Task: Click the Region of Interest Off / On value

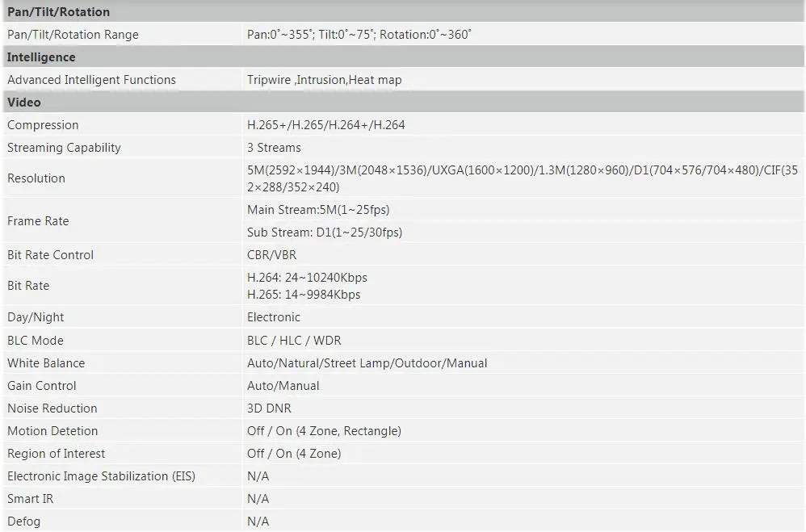Action: [x=294, y=454]
